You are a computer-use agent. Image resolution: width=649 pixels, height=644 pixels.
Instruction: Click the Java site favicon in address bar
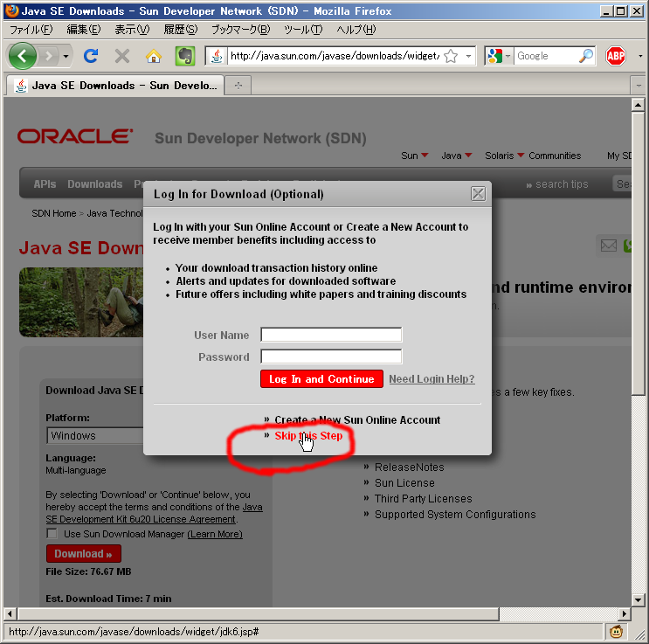pyautogui.click(x=217, y=56)
